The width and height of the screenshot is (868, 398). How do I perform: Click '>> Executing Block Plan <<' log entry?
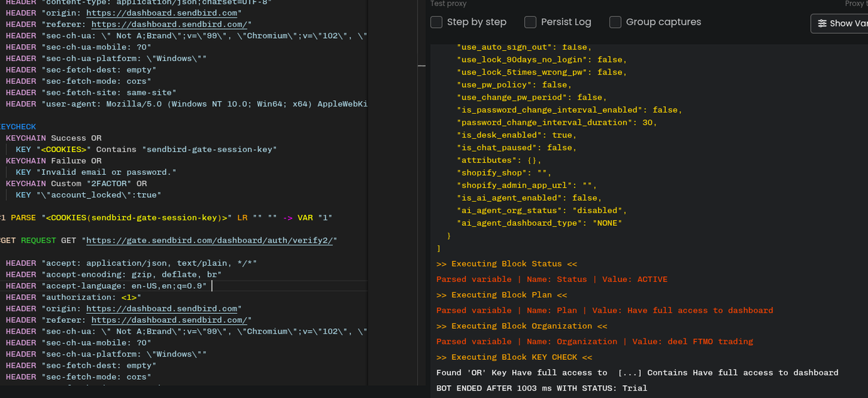click(502, 295)
